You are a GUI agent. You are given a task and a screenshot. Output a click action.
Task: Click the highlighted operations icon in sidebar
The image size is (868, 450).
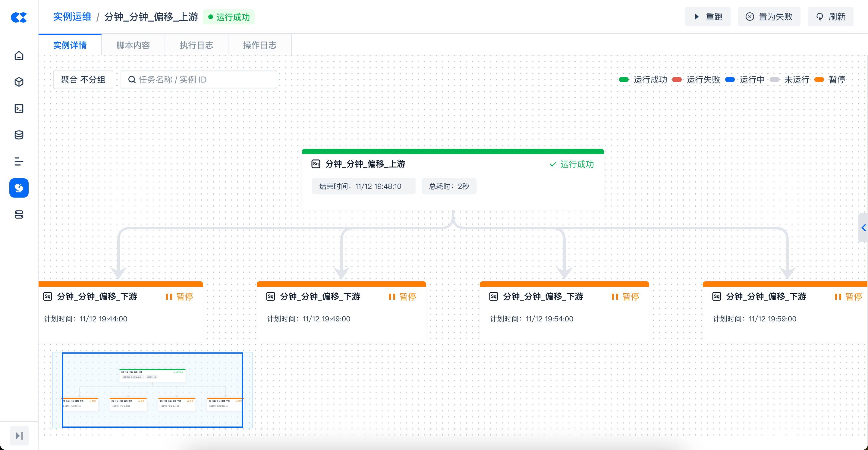[19, 188]
